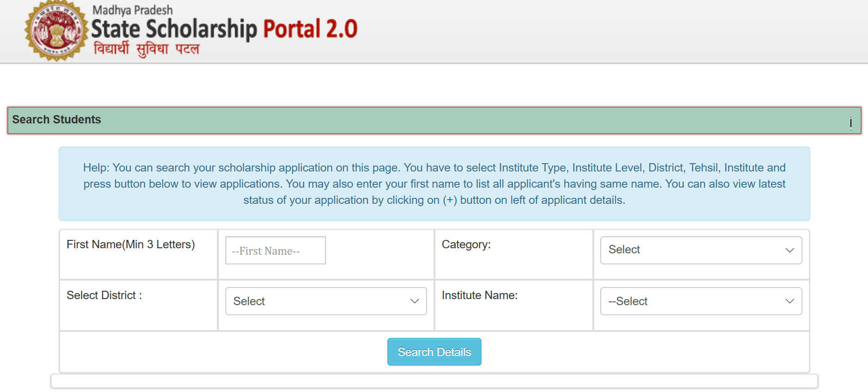Click the blue Help information box
This screenshot has height=392, width=868.
[434, 184]
